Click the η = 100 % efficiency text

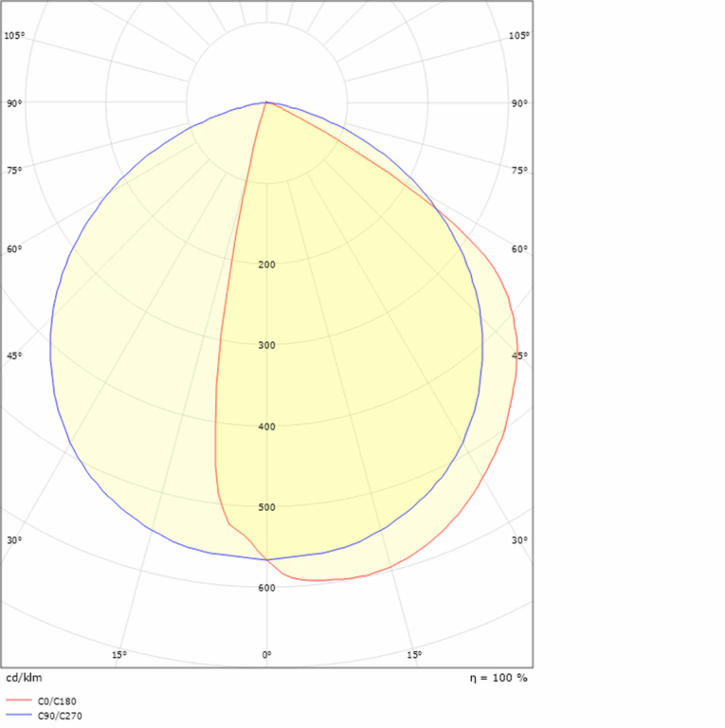click(x=498, y=678)
